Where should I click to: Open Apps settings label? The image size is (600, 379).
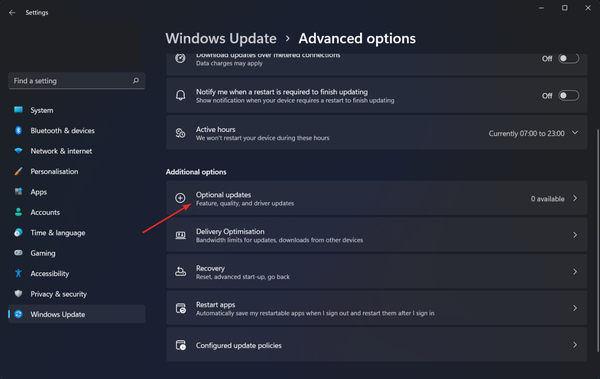pos(39,192)
